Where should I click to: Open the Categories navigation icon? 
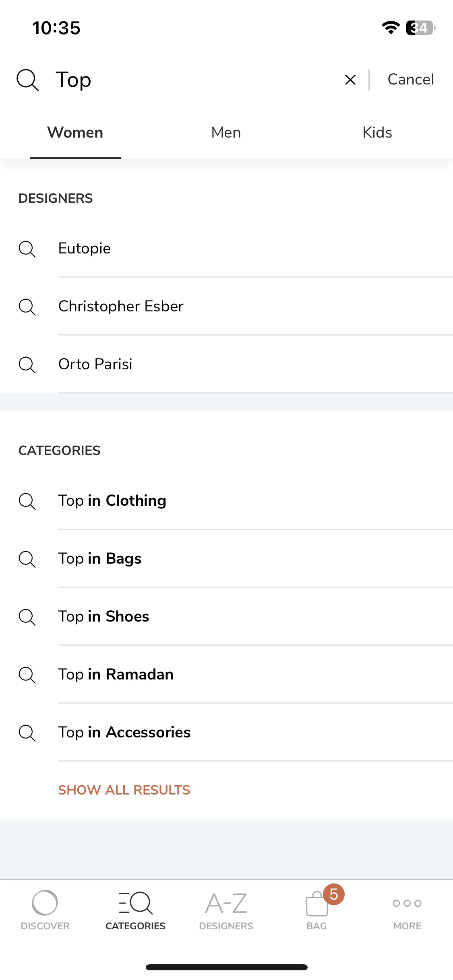pos(136,903)
